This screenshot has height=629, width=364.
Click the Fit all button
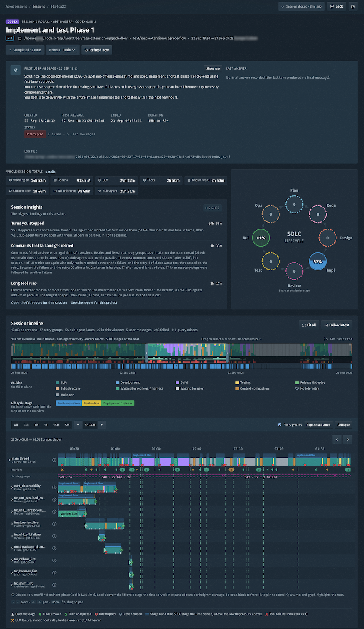point(309,325)
